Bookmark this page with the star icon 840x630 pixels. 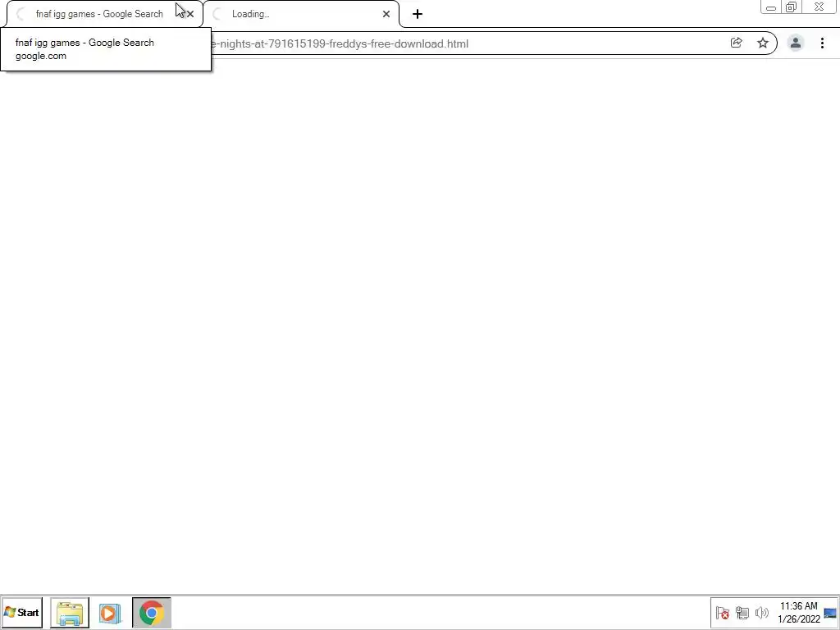tap(763, 43)
